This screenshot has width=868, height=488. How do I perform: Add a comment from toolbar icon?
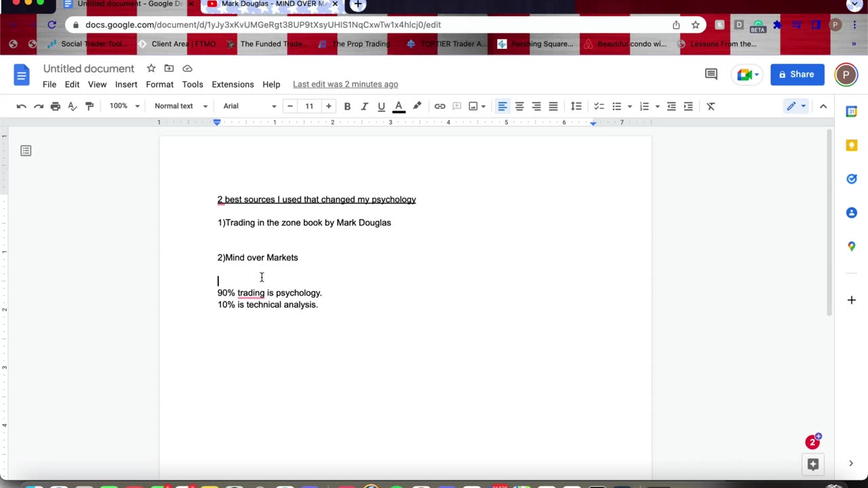point(457,106)
